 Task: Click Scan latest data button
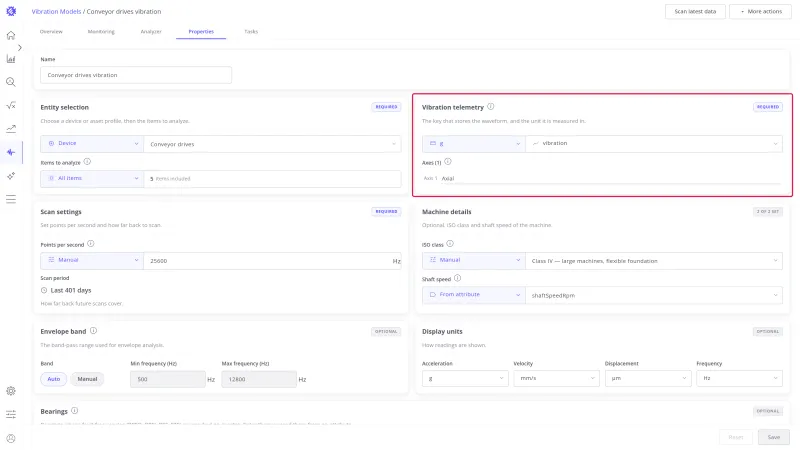tap(695, 11)
